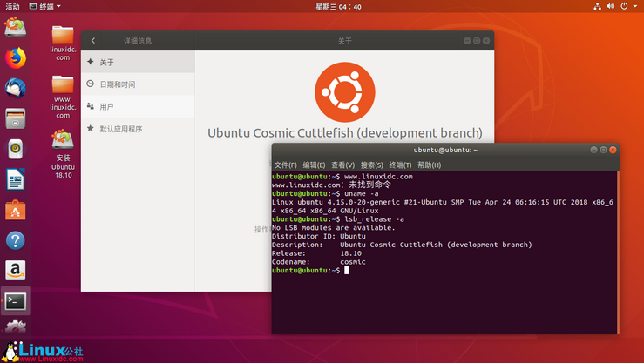Click the terminal prompt cursor line
Screen dimensions: 644x363
310,271
